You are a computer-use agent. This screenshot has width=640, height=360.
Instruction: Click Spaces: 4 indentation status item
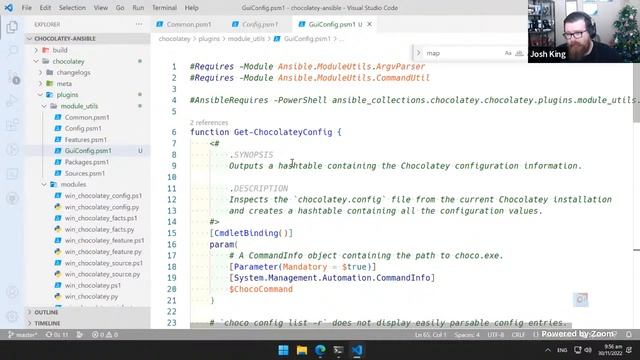point(467,335)
